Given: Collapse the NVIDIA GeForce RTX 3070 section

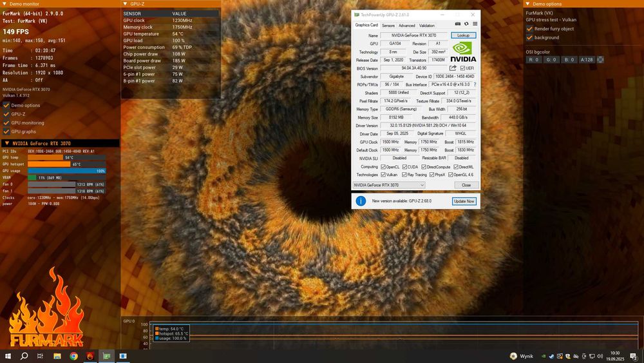Looking at the screenshot, I should click(x=6, y=143).
